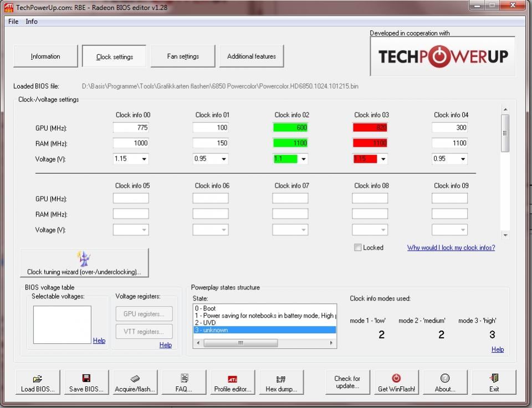532x408 pixels.
Task: Click the State list scroll left arrow
Action: [x=198, y=343]
